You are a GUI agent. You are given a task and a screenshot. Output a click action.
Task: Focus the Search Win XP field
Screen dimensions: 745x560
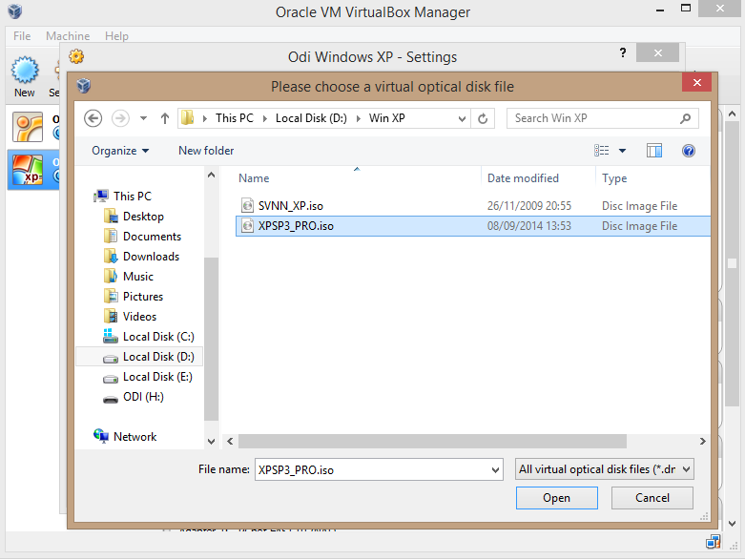pyautogui.click(x=603, y=118)
